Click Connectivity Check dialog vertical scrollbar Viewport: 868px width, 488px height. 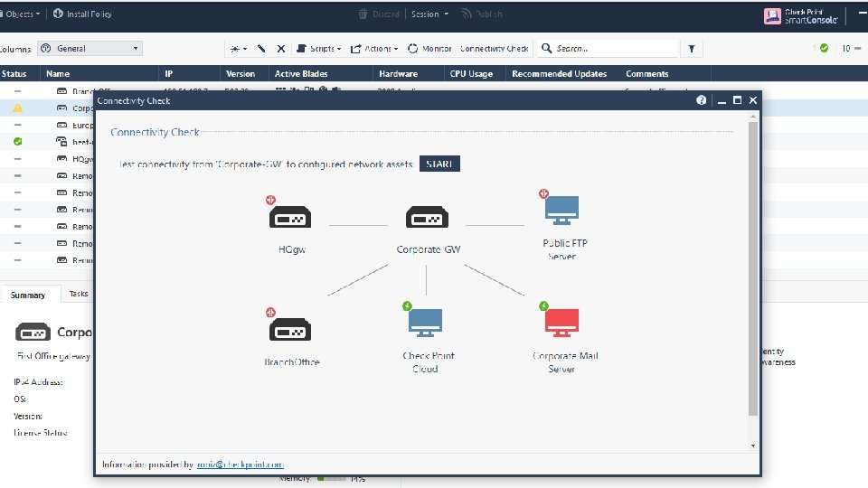pos(753,268)
